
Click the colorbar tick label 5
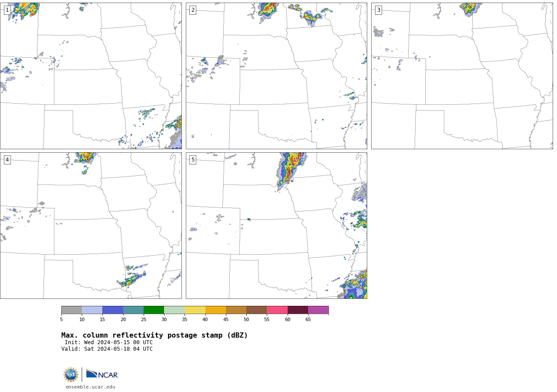tap(61, 320)
